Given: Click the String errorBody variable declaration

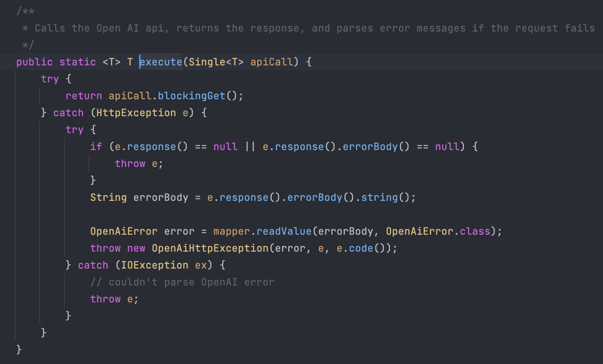Looking at the screenshot, I should point(139,197).
